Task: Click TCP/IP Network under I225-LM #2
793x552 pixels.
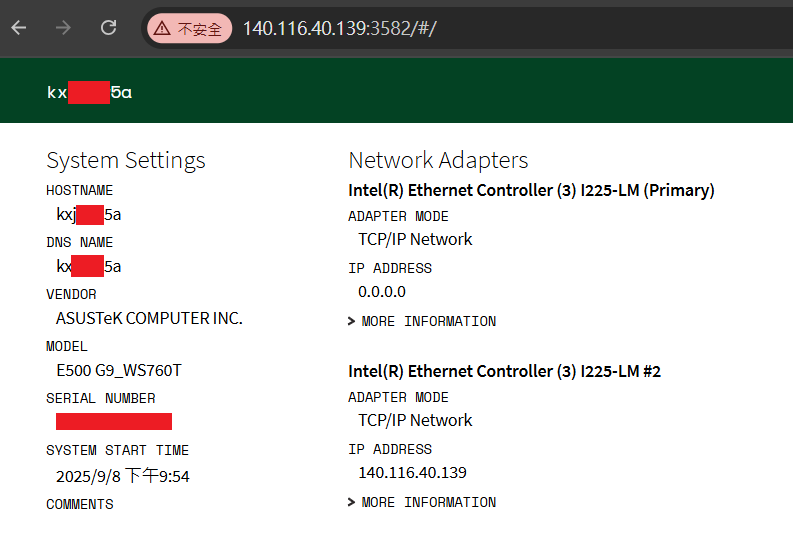Action: (x=415, y=420)
